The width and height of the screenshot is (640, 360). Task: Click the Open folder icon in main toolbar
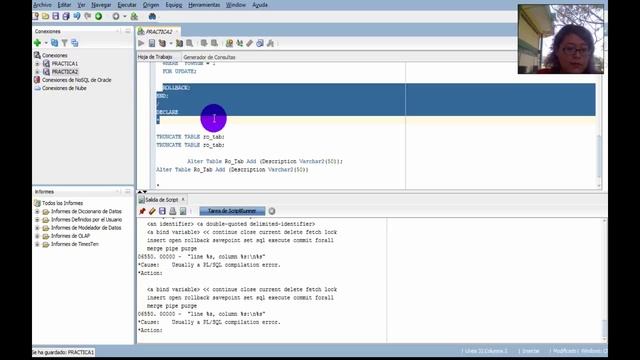45,16
